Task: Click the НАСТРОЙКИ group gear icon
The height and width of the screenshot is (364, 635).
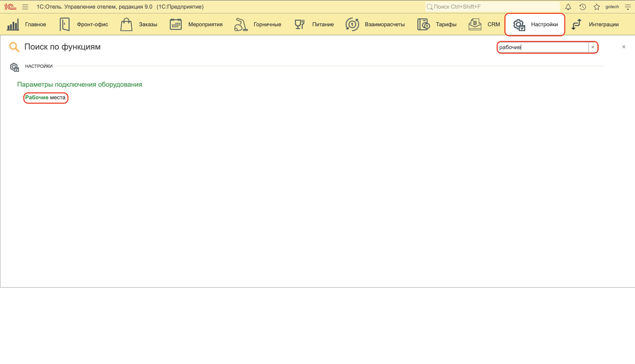Action: 14,67
